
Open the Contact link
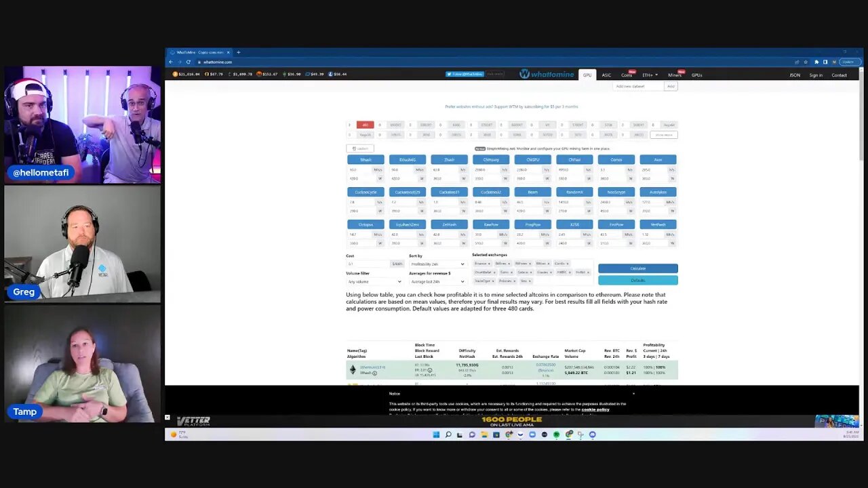[x=839, y=75]
